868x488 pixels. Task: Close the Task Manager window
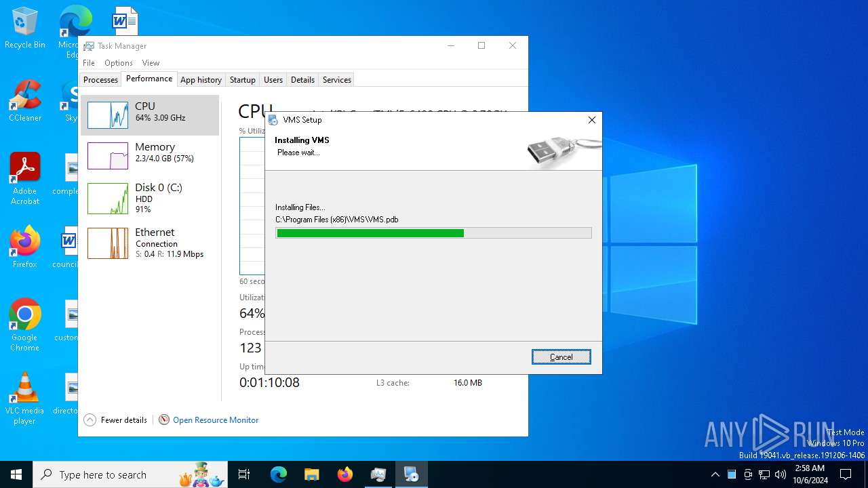click(x=513, y=45)
